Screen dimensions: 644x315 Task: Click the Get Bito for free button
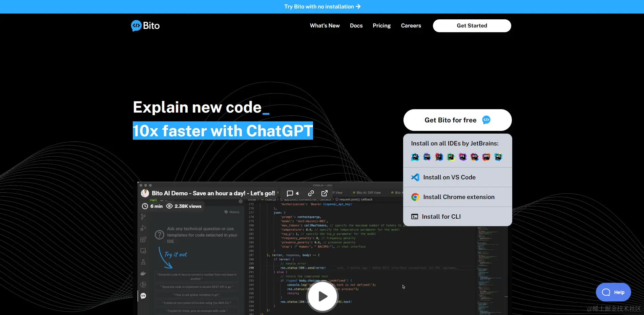457,120
